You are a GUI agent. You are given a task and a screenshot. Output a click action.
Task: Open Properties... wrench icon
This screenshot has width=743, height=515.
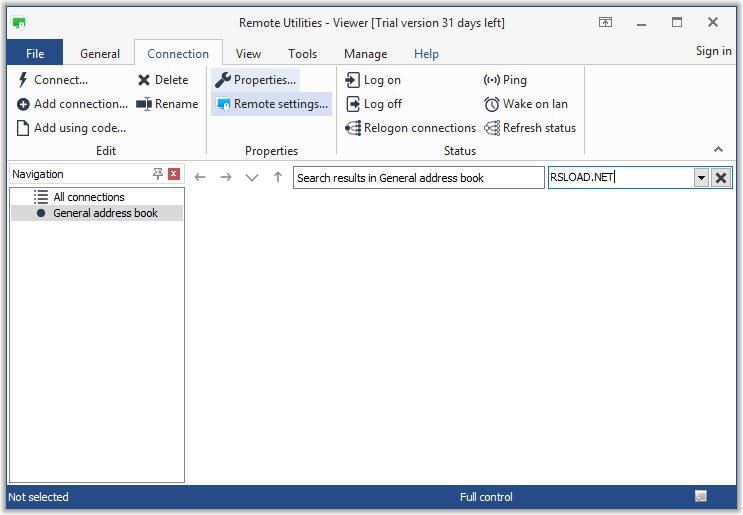pyautogui.click(x=223, y=80)
